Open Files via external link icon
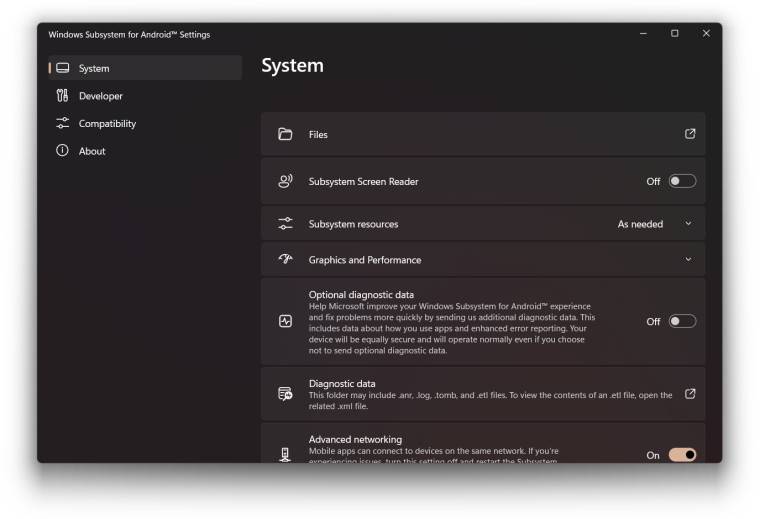760x519 pixels. pos(690,134)
